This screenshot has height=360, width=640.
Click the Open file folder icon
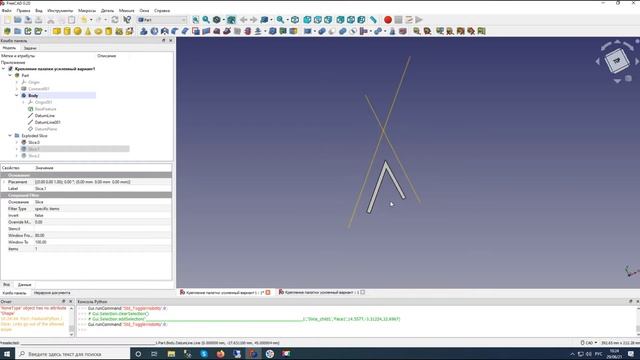click(18, 20)
